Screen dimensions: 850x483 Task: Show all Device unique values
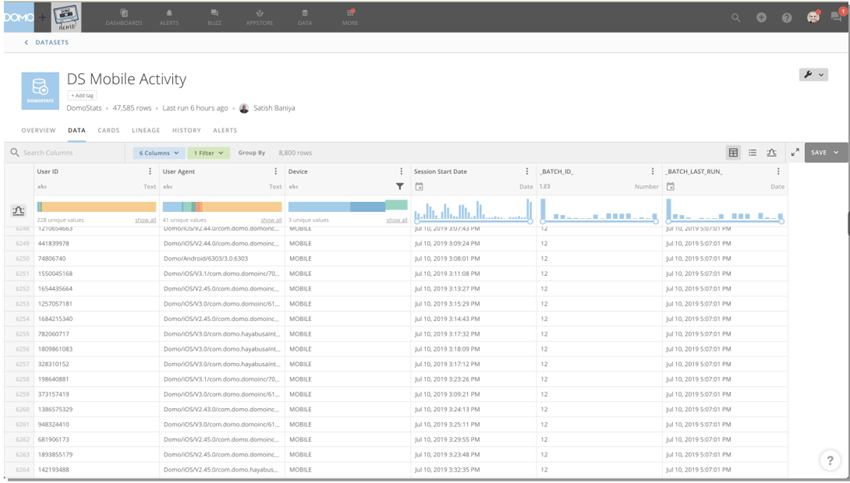(397, 220)
